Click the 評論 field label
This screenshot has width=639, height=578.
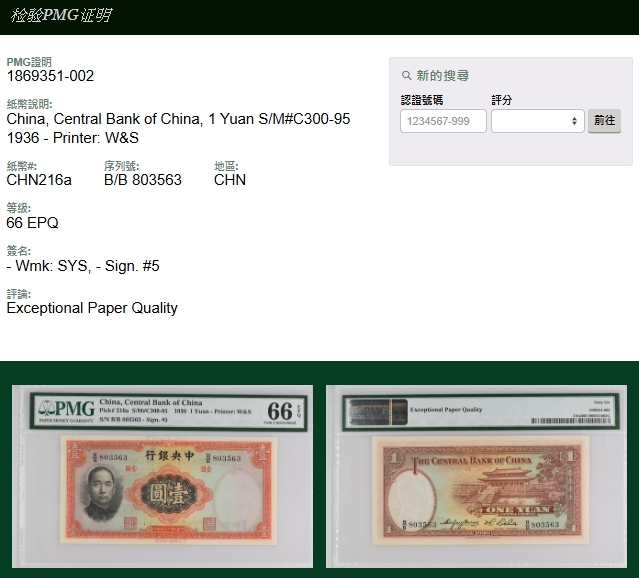[x=19, y=294]
